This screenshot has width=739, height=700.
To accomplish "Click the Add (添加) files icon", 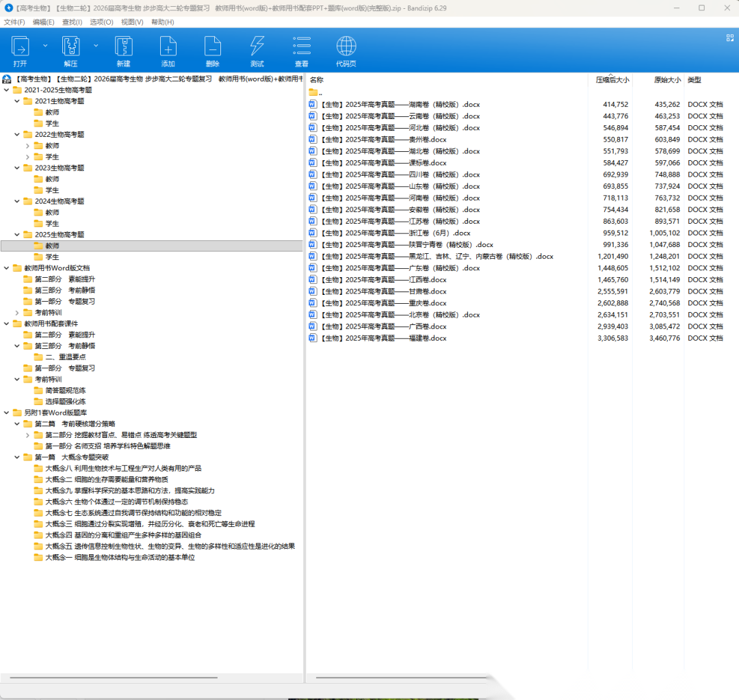I will [168, 47].
